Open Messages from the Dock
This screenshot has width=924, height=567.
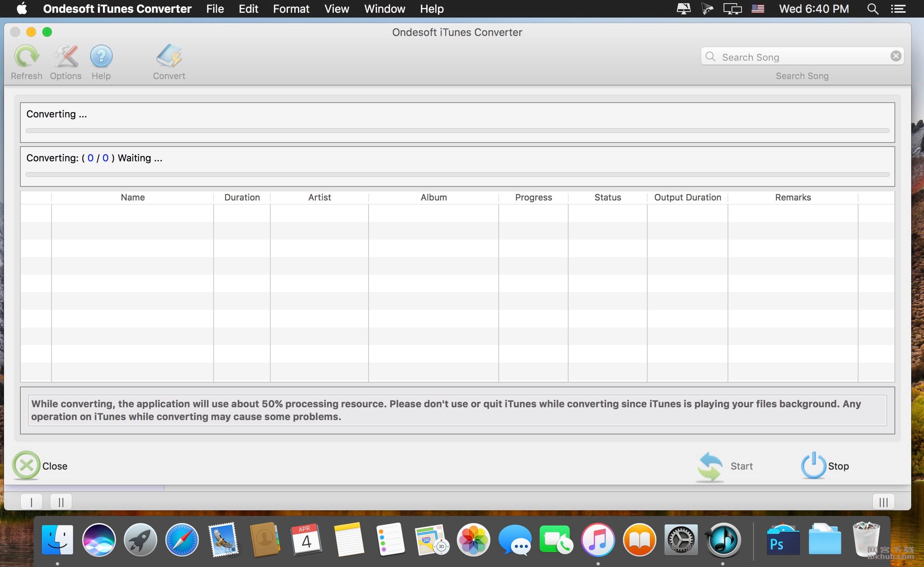515,540
